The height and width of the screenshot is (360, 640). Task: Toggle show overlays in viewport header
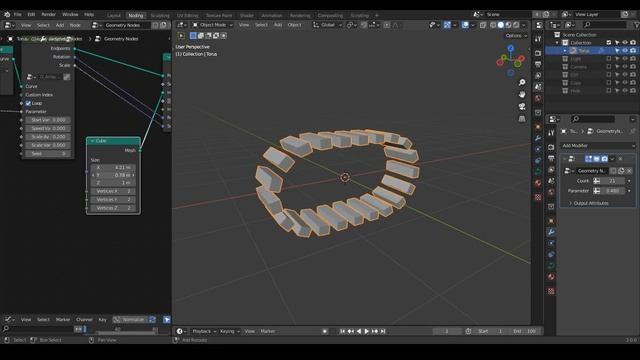pyautogui.click(x=465, y=25)
